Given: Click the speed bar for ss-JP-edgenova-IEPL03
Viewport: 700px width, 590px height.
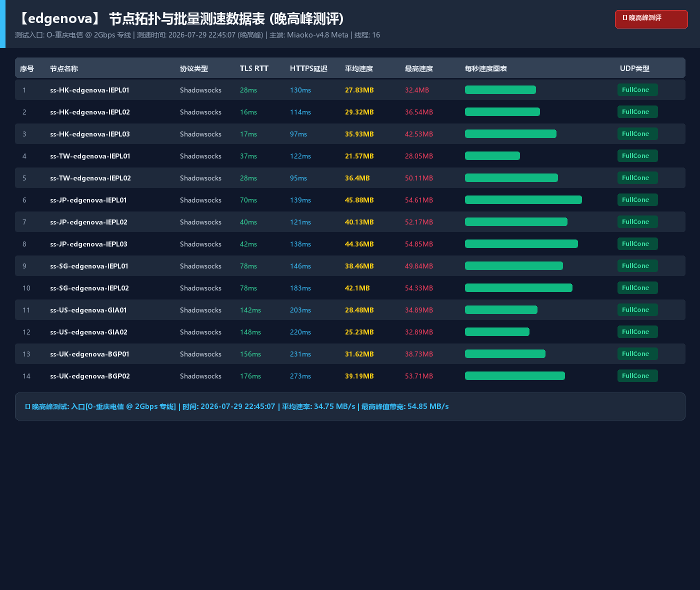Looking at the screenshot, I should [x=521, y=243].
